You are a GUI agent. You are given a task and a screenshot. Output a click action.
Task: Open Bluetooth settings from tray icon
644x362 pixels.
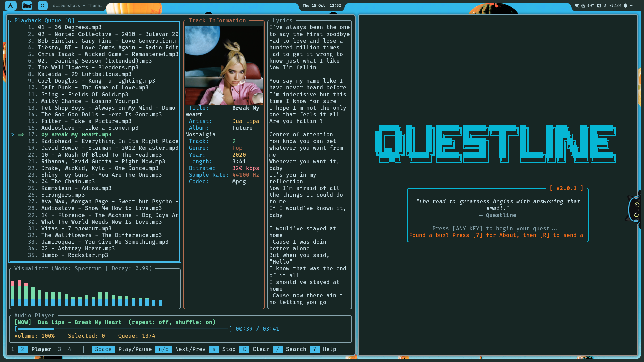tap(605, 5)
